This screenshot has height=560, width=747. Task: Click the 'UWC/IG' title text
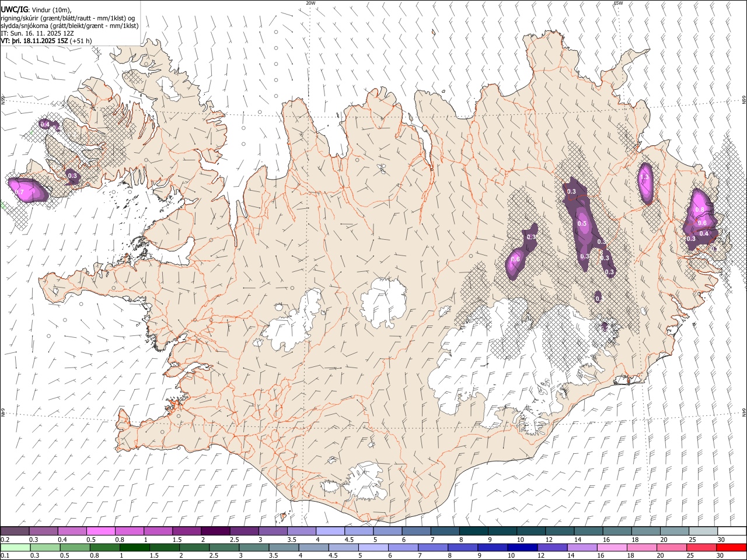14,10
